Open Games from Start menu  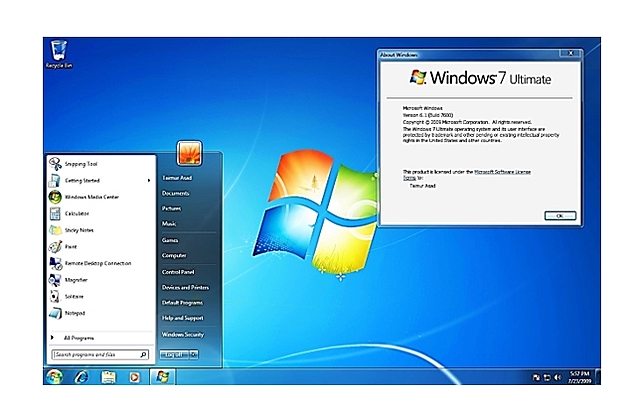click(170, 240)
